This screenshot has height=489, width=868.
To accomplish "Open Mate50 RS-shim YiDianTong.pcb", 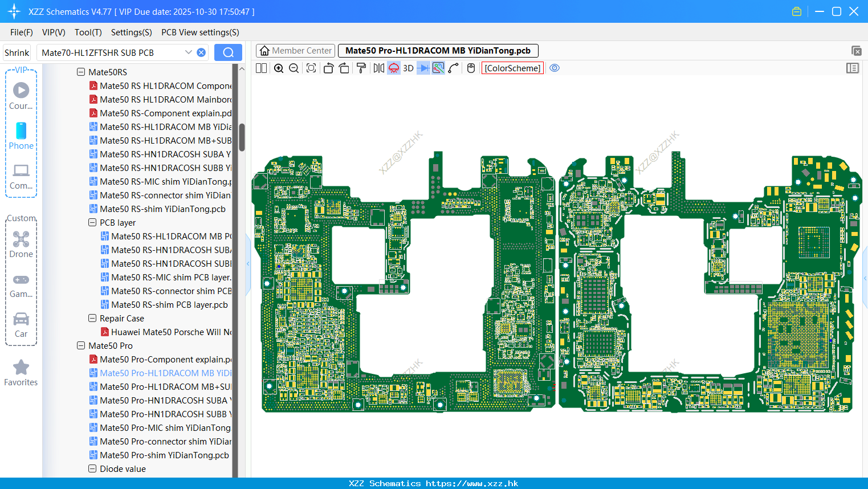I will pyautogui.click(x=157, y=209).
